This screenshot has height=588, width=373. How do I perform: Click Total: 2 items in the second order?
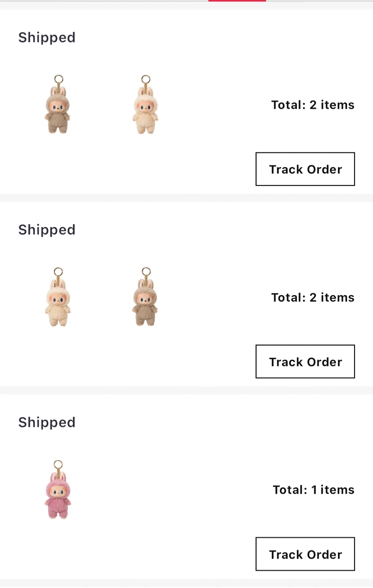pos(313,297)
